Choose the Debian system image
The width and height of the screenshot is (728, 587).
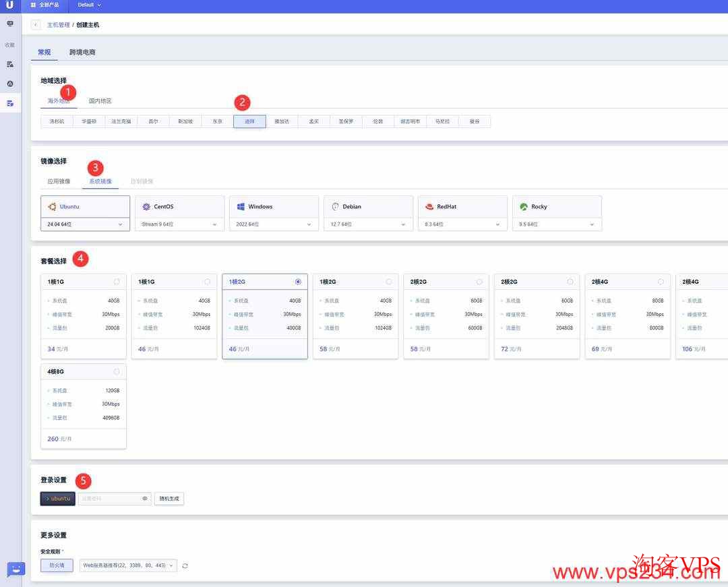click(368, 206)
